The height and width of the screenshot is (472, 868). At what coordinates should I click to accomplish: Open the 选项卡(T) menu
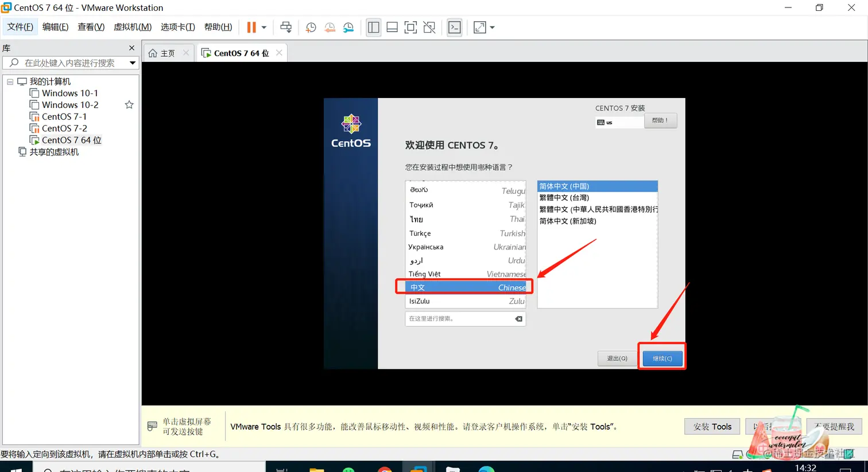click(177, 27)
